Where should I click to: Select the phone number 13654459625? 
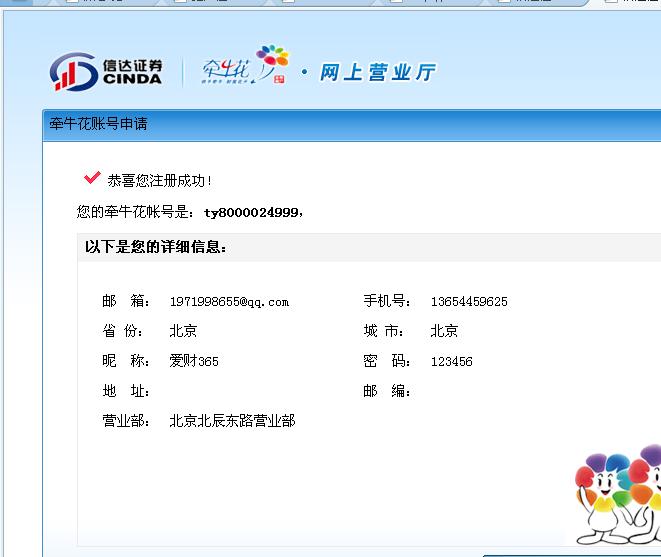coord(469,301)
